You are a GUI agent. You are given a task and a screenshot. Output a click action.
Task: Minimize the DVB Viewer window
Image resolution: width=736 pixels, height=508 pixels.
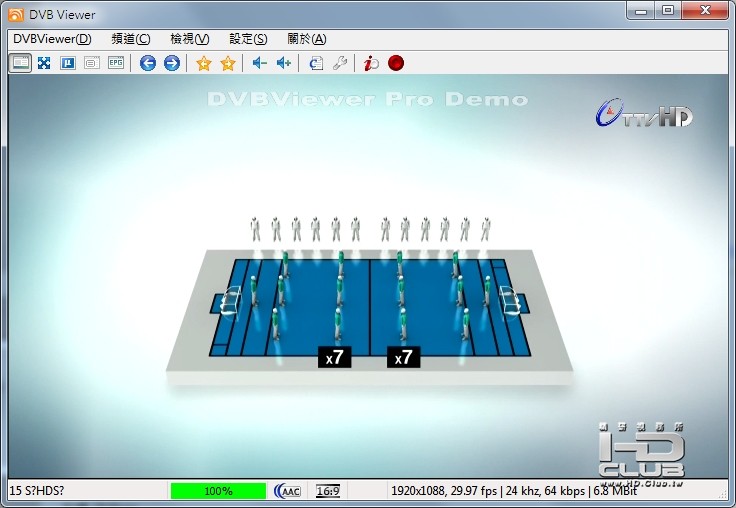641,10
